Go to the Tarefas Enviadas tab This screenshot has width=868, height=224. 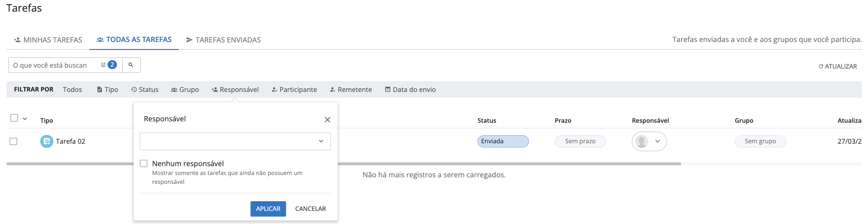click(224, 40)
